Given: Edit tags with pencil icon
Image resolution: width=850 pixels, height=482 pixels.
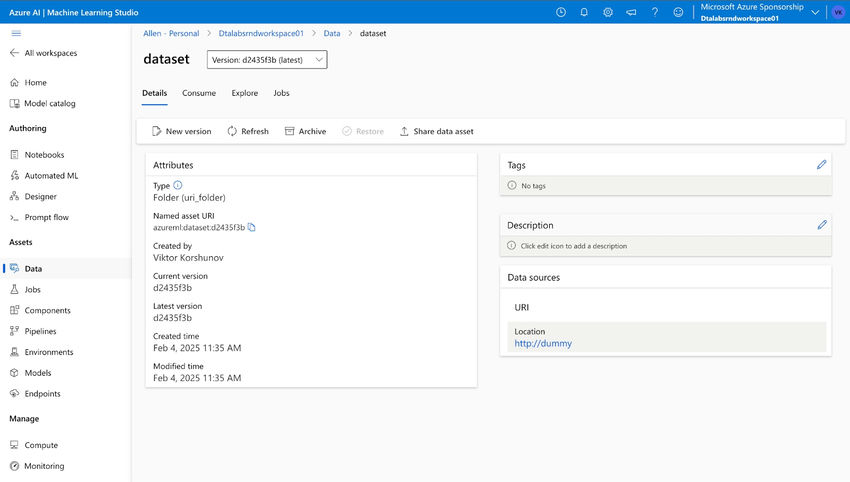Looking at the screenshot, I should (x=822, y=165).
